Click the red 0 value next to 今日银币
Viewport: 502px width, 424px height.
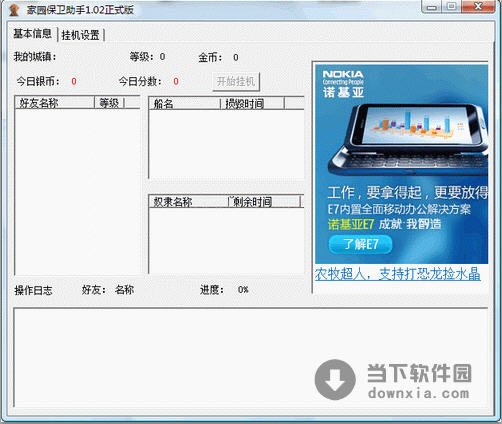click(74, 81)
